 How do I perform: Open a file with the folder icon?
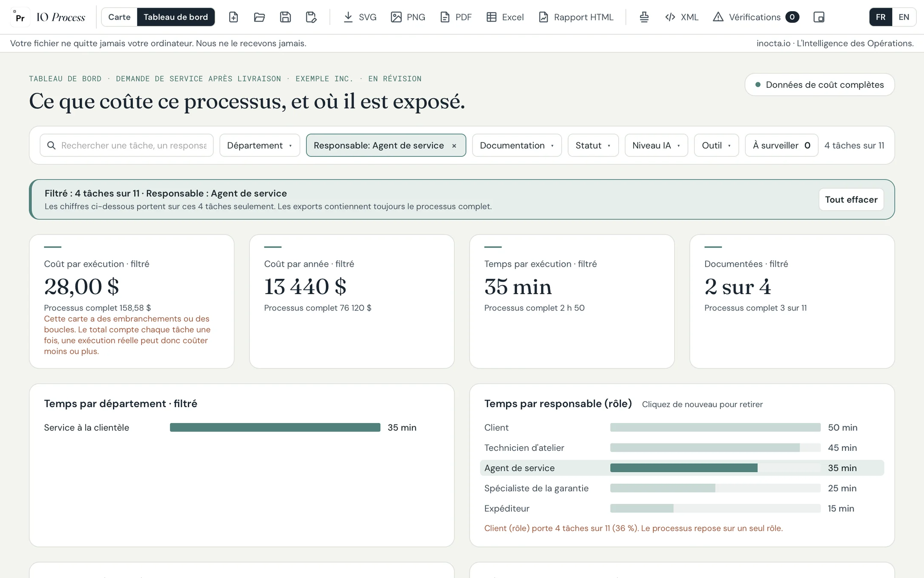pyautogui.click(x=259, y=17)
